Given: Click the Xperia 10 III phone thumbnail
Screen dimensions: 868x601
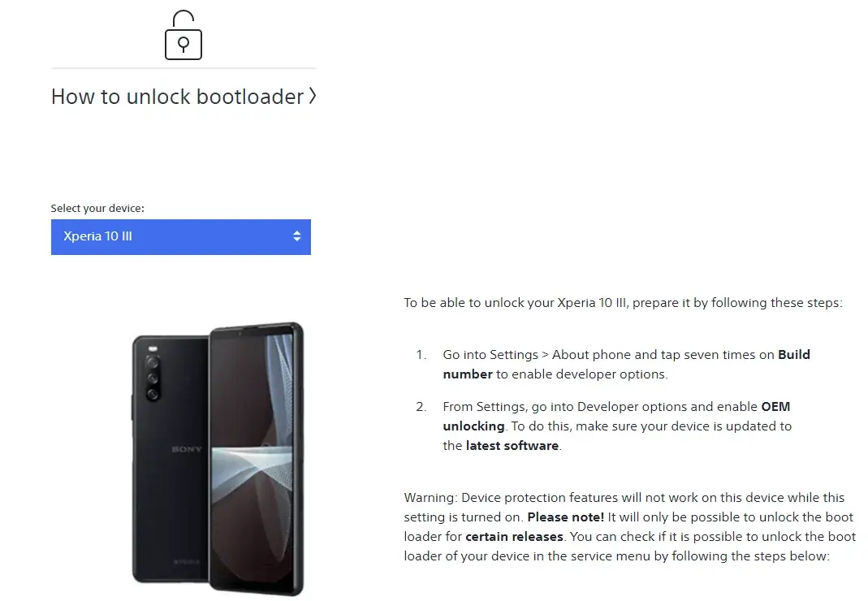Looking at the screenshot, I should (x=215, y=455).
